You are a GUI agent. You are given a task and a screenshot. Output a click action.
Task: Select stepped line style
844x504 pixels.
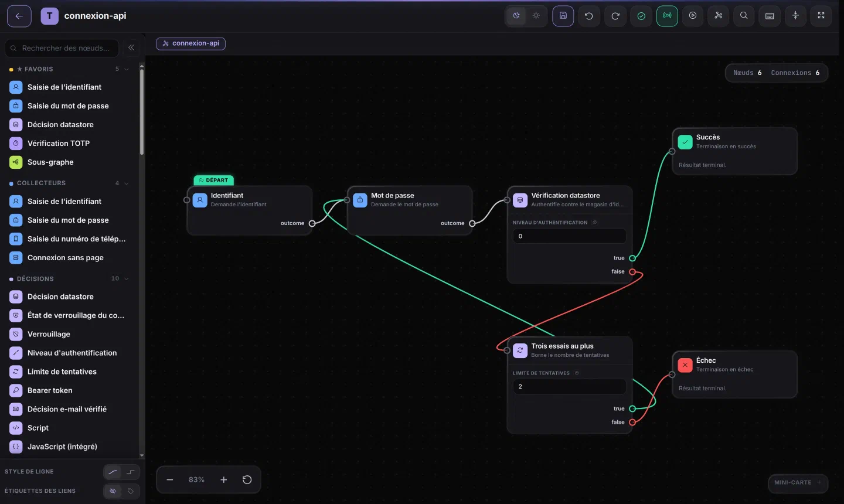point(131,472)
